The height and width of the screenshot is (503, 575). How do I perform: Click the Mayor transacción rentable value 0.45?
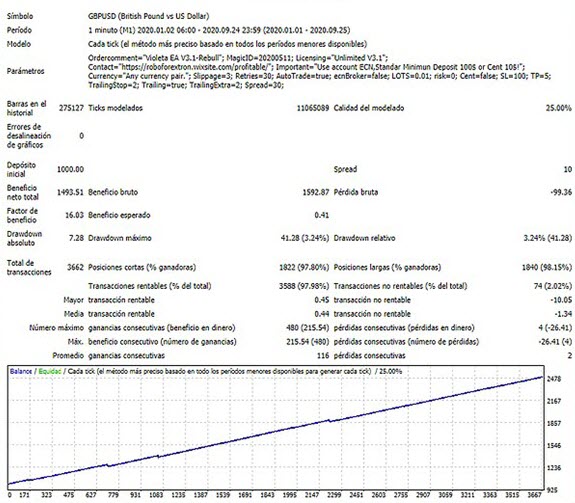[x=322, y=300]
